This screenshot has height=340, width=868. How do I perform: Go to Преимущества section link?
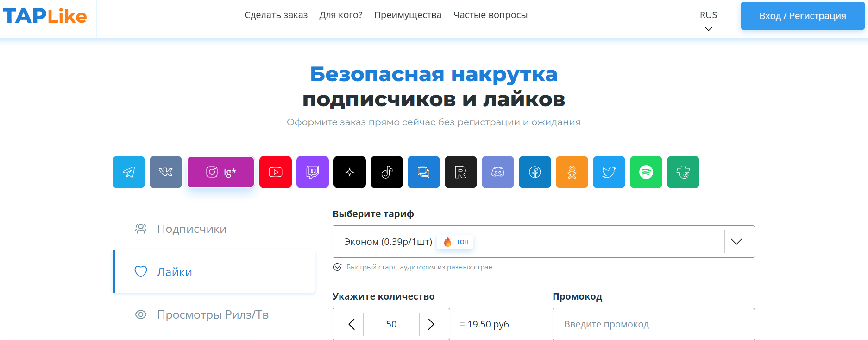click(x=408, y=15)
